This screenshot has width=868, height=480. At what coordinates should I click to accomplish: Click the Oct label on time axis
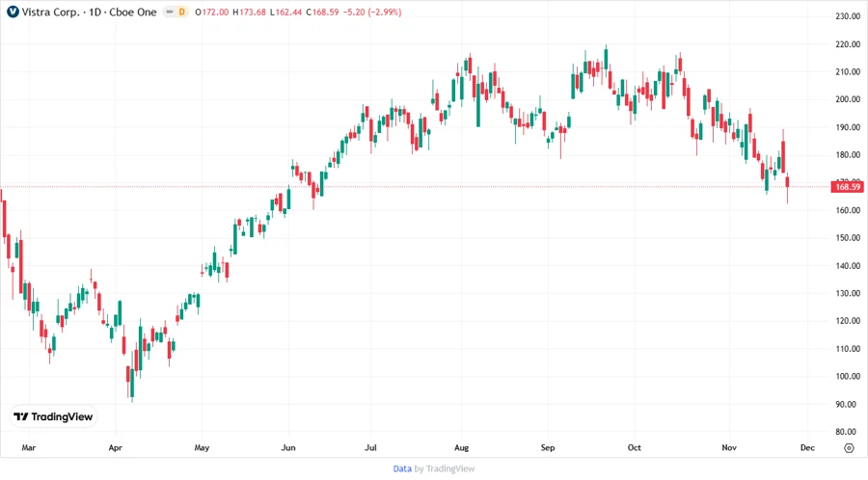(635, 447)
